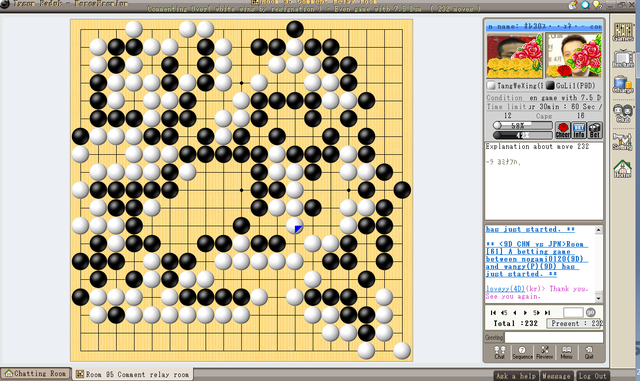Switch to Chatting Room tab
640x381 pixels.
coord(36,374)
